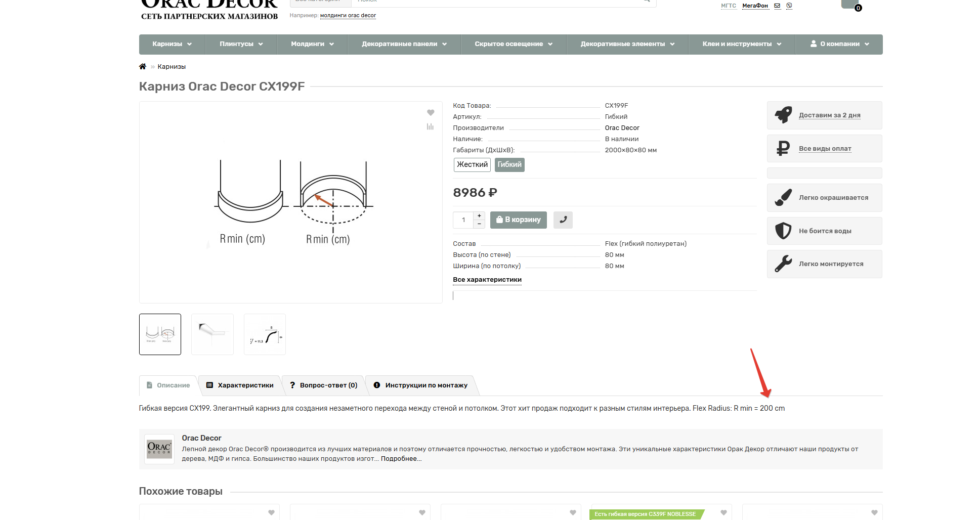Add the product to cart with В корзину
Screen dimensions: 980x520
point(518,220)
